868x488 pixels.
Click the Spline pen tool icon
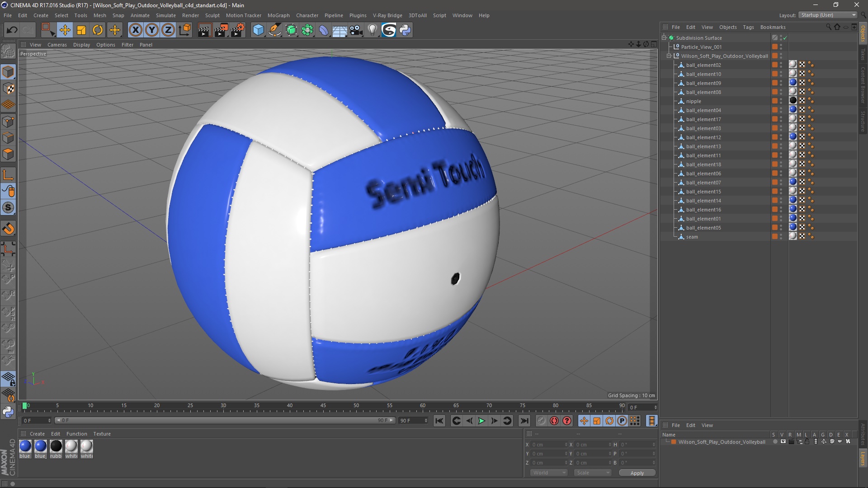275,30
